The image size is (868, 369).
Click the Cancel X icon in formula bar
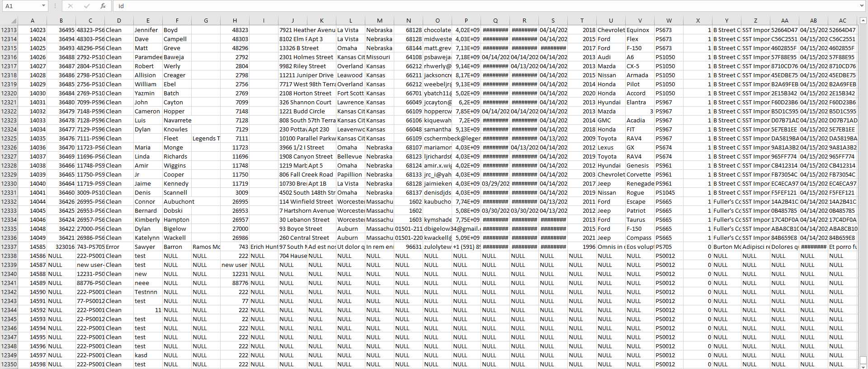click(x=71, y=6)
